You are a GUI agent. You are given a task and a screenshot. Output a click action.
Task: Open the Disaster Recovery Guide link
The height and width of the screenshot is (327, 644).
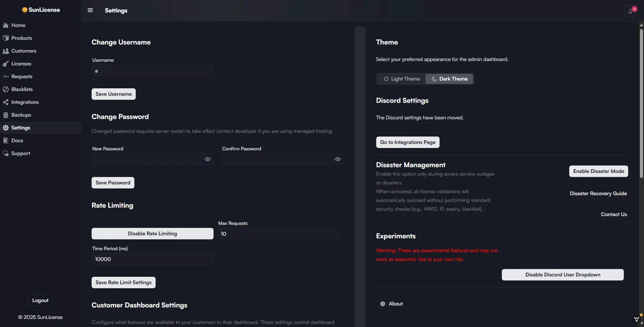click(x=598, y=194)
